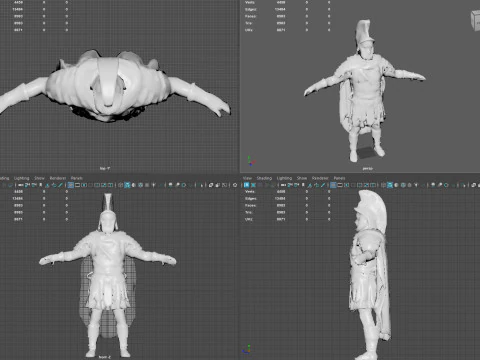Toggle Textured display in side view panel
480x360 pixels.
pos(409,185)
